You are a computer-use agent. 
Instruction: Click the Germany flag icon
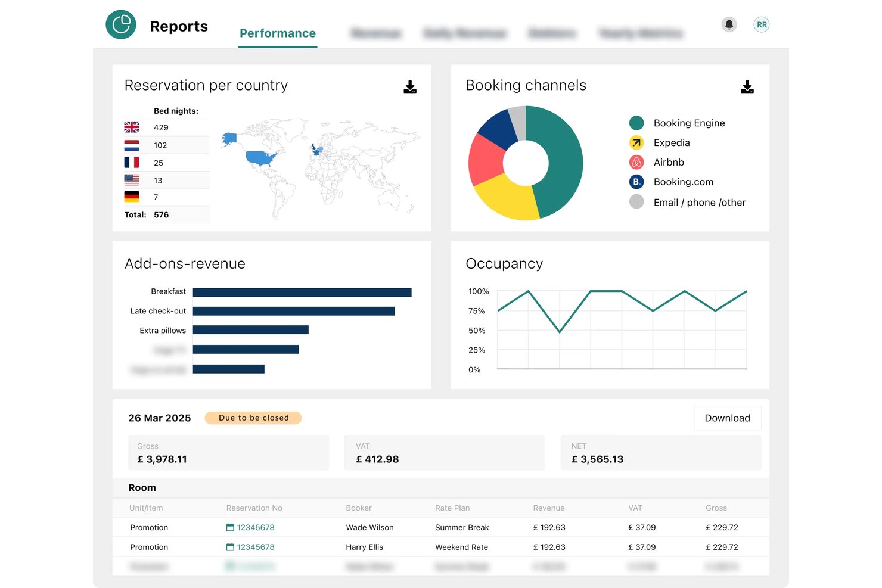tap(132, 197)
